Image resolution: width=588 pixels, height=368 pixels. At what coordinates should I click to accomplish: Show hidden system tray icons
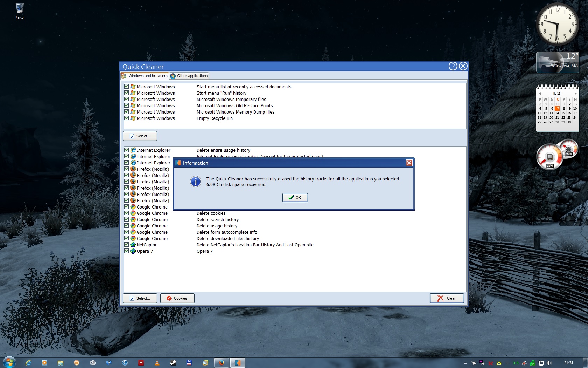pos(465,363)
